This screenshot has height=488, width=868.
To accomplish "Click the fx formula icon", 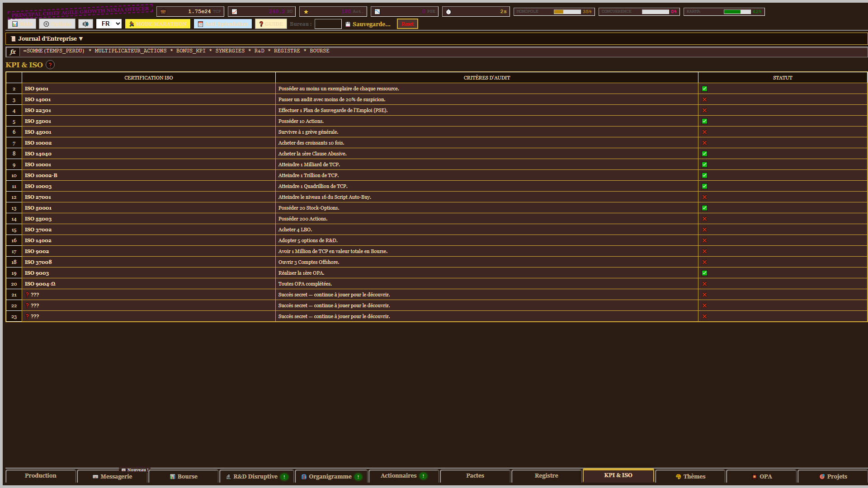I will click(x=13, y=52).
